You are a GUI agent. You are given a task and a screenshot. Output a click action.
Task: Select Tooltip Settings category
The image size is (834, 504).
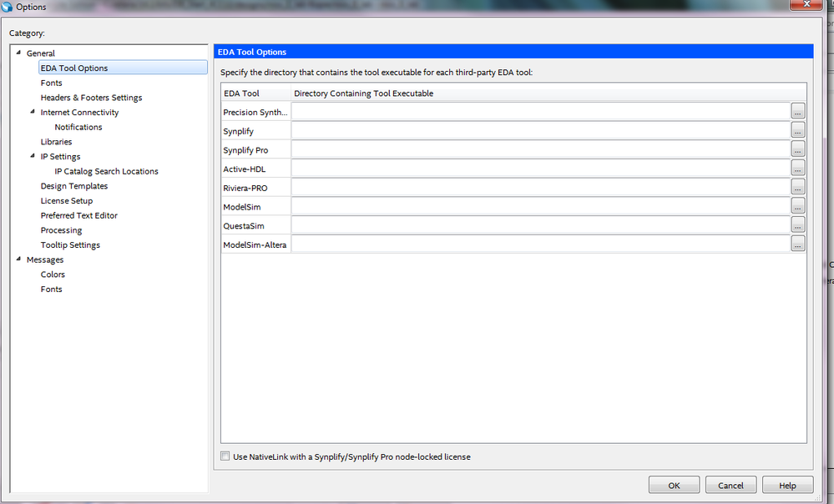click(70, 245)
